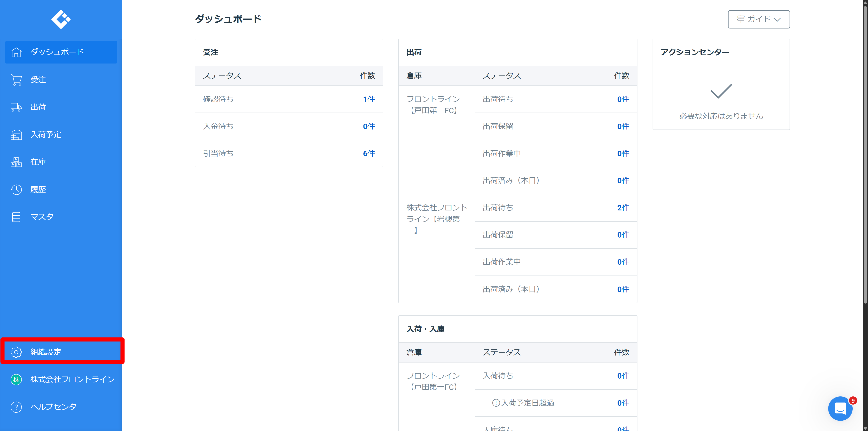This screenshot has width=868, height=431.
Task: Click the 確認待ち status row label
Action: [x=218, y=99]
